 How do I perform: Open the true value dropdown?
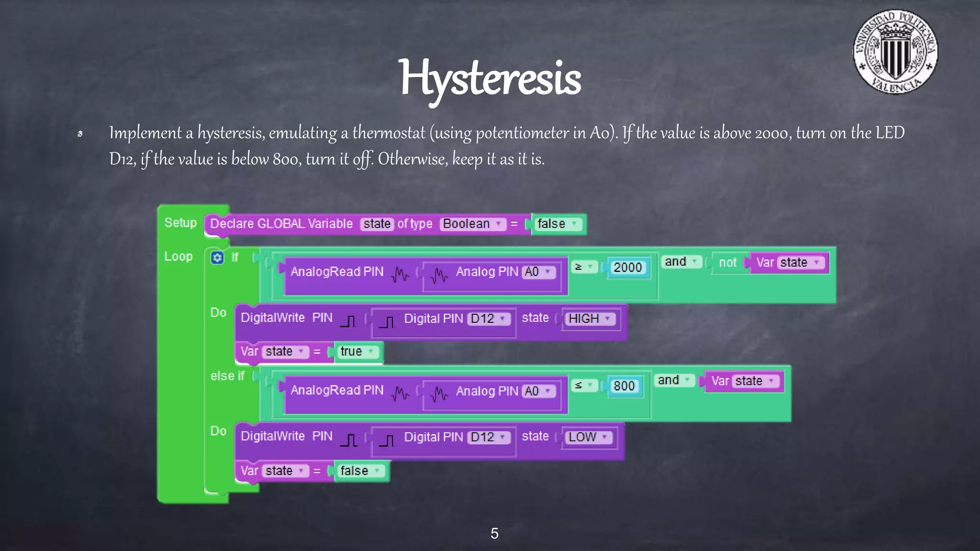357,352
